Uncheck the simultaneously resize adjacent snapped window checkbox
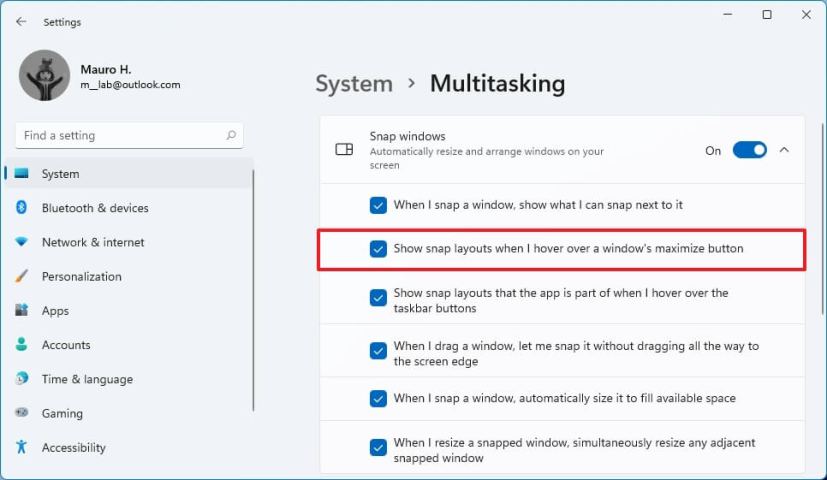Screen dimensions: 827x480 pos(378,448)
